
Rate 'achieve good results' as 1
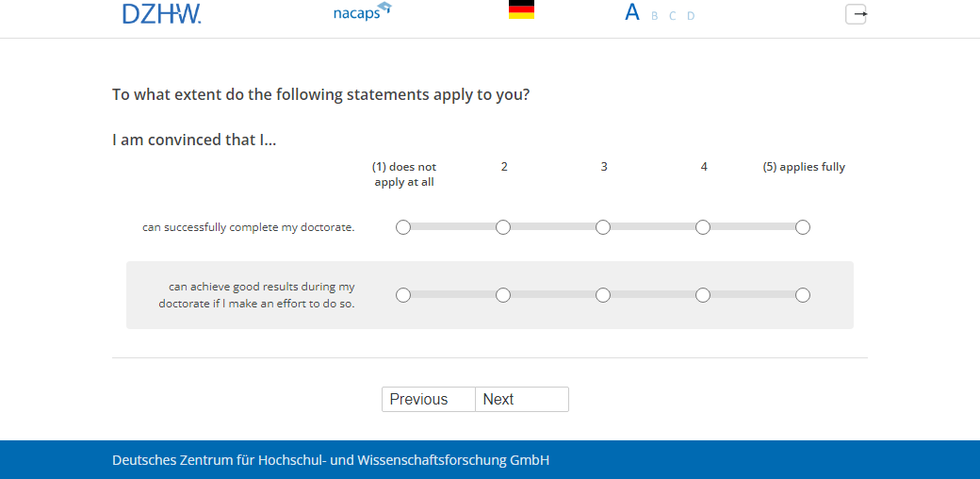tap(403, 295)
